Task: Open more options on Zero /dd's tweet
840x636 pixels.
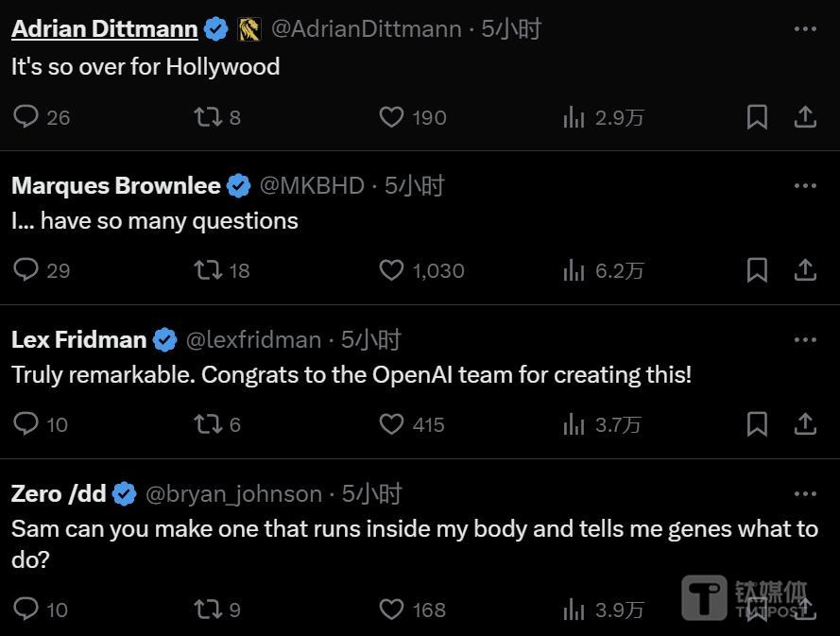Action: pyautogui.click(x=805, y=493)
